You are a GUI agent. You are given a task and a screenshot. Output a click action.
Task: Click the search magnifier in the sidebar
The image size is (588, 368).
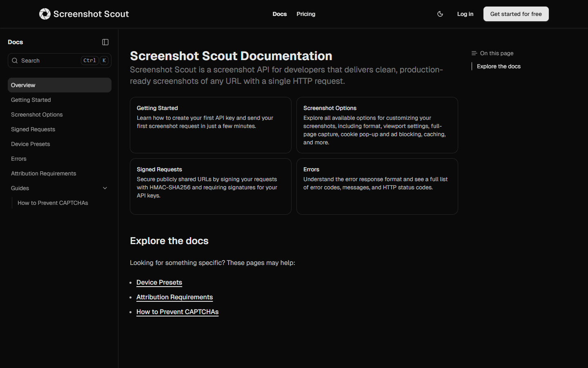(15, 61)
